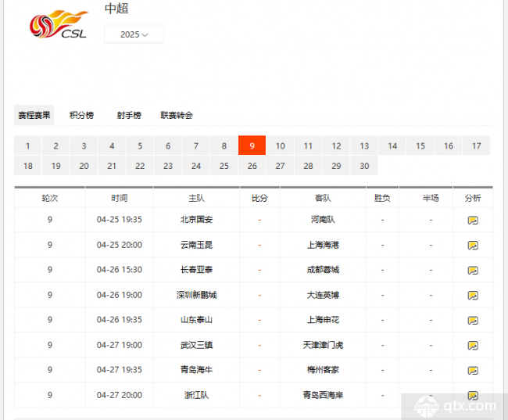Select round 20

click(x=84, y=166)
